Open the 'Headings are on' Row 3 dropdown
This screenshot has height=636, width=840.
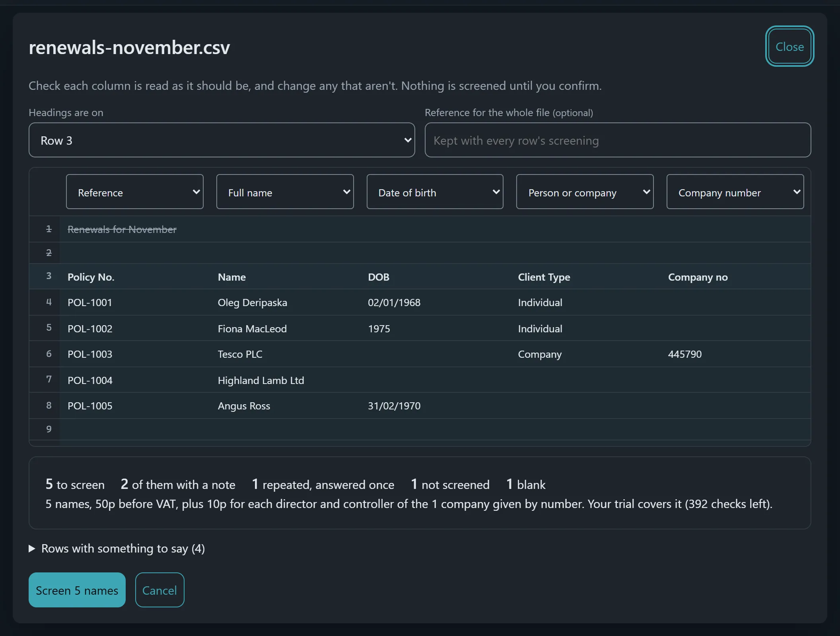click(222, 140)
